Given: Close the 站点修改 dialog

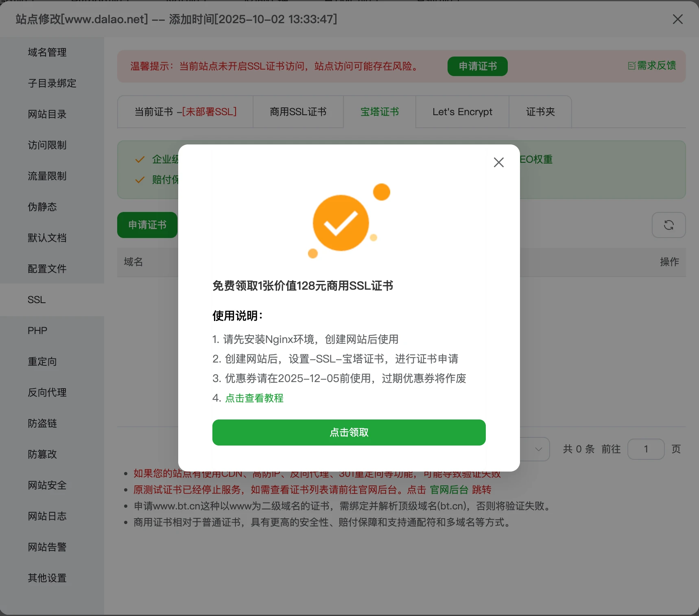Looking at the screenshot, I should click(677, 19).
